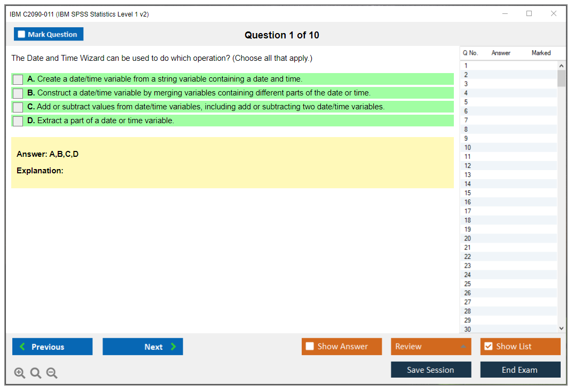Click the reset zoom magnifier icon
The height and width of the screenshot is (392, 574).
[36, 373]
